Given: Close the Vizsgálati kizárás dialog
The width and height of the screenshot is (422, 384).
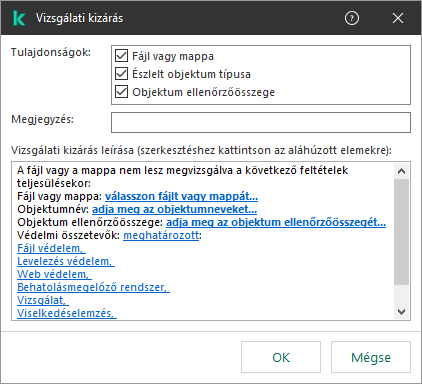Looking at the screenshot, I should (398, 18).
